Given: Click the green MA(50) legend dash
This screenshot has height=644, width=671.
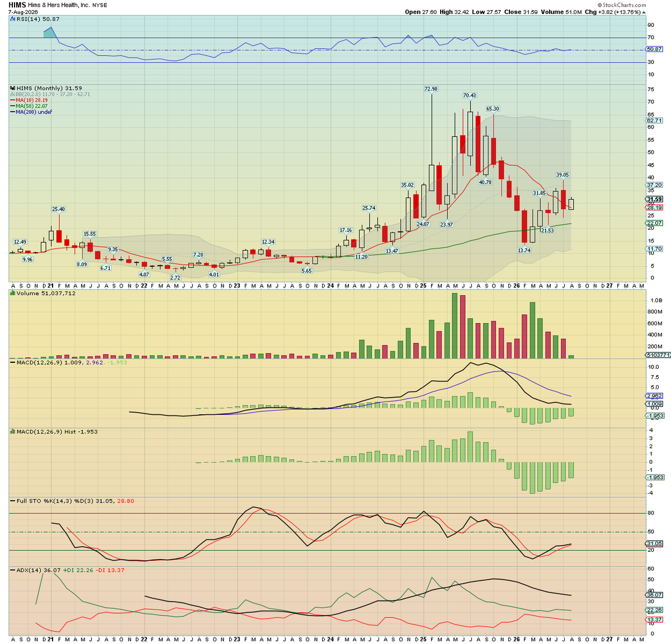Looking at the screenshot, I should point(12,106).
